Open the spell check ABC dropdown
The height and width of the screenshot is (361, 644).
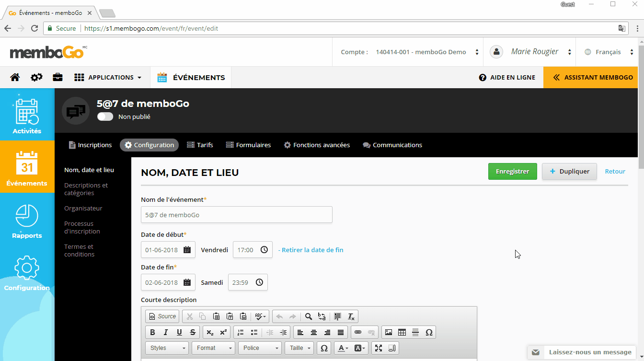(261, 316)
